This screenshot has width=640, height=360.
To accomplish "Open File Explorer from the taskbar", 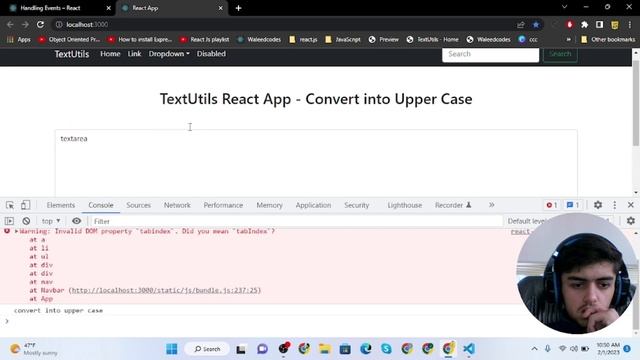I will click(x=324, y=349).
